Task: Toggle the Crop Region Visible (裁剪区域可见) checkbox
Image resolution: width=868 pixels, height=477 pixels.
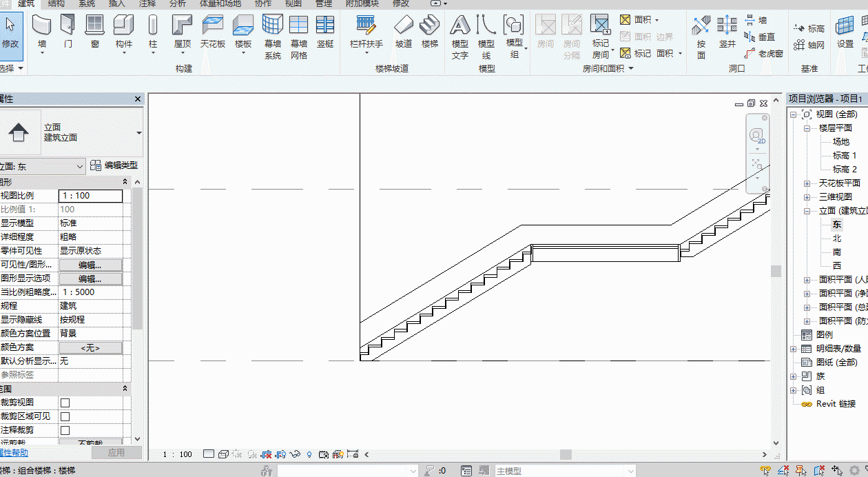Action: (65, 416)
